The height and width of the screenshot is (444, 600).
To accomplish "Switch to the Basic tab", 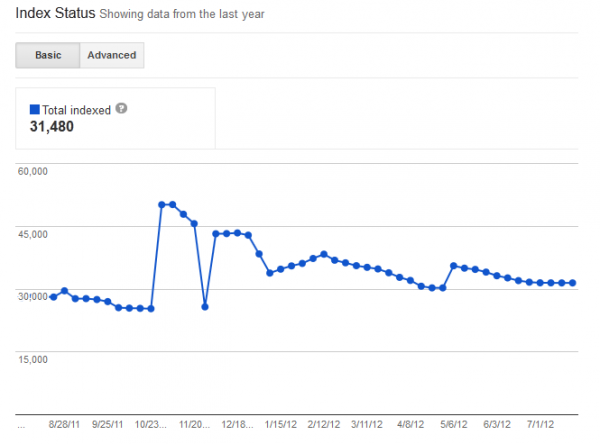I will tap(48, 55).
